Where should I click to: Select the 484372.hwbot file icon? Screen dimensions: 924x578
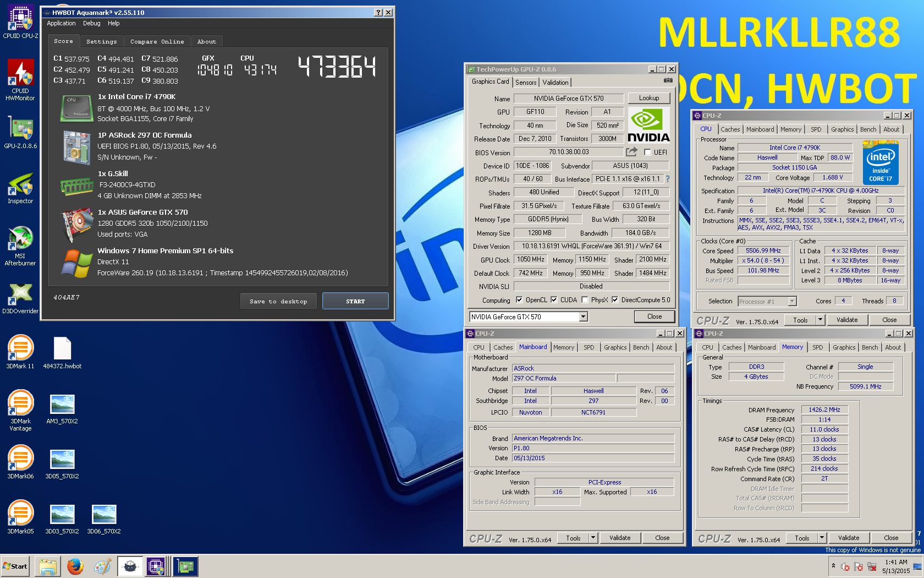62,352
